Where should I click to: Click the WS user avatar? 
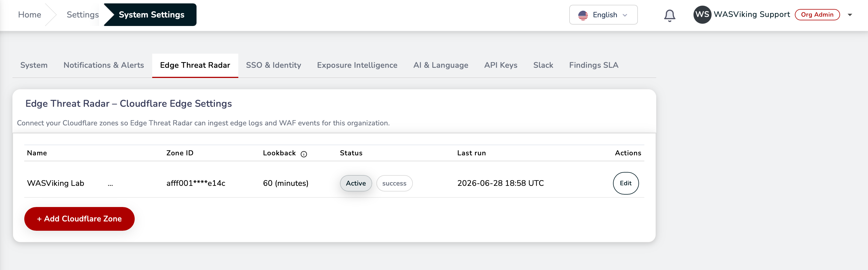pyautogui.click(x=702, y=14)
